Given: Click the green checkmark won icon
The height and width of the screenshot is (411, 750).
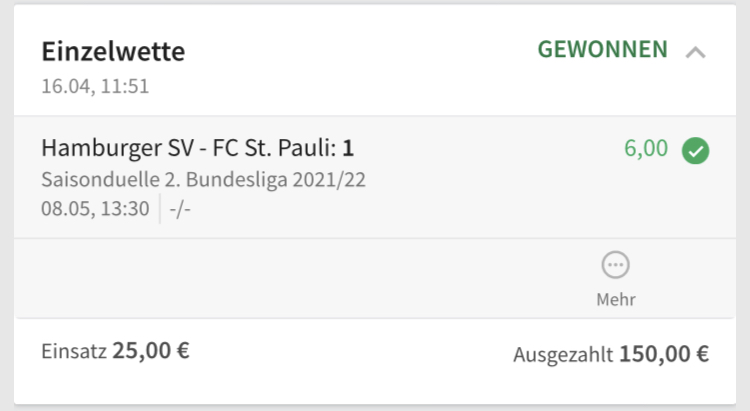Looking at the screenshot, I should [x=695, y=151].
